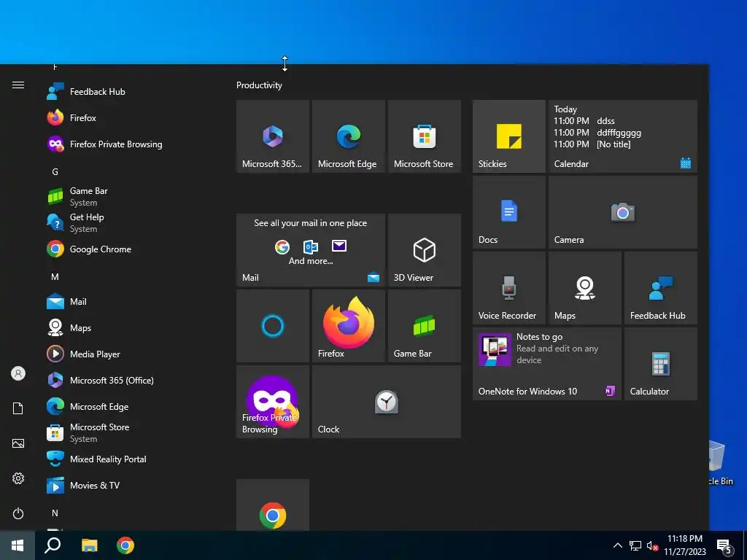Open Get Help from the app list
The width and height of the screenshot is (747, 560).
tap(128, 222)
